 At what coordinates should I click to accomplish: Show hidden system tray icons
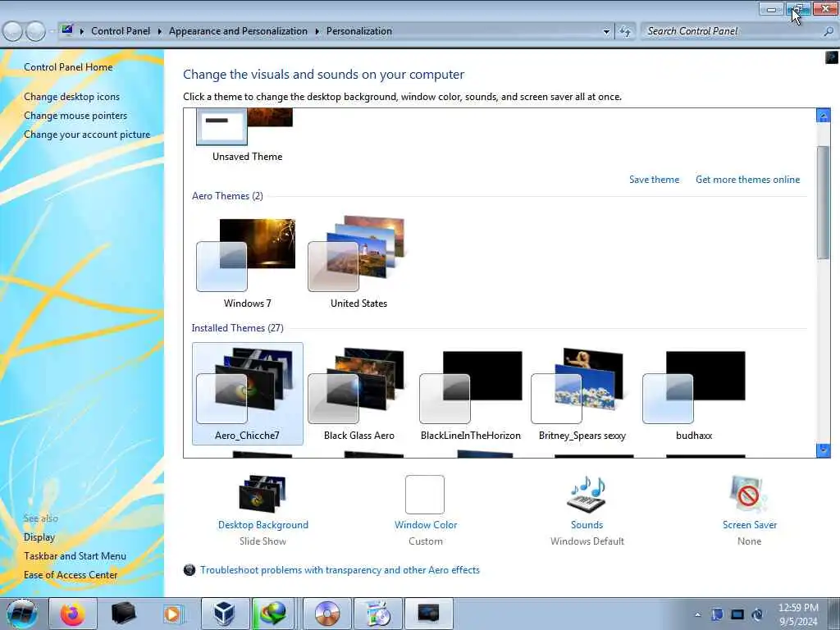pyautogui.click(x=697, y=614)
